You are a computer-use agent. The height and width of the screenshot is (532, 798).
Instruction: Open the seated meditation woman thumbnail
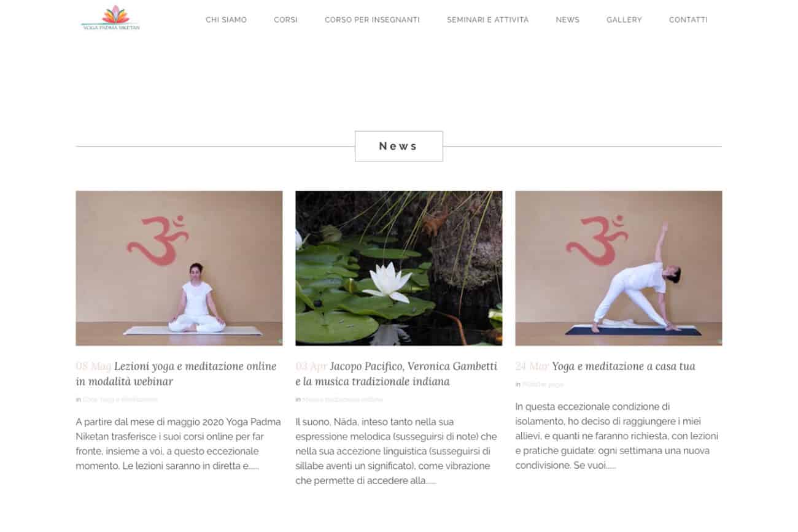click(x=179, y=268)
